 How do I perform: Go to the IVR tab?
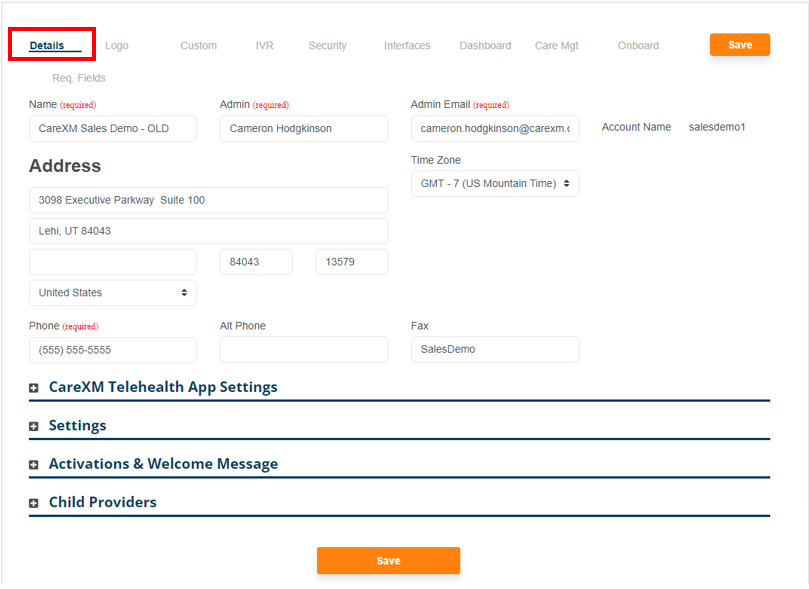[264, 46]
